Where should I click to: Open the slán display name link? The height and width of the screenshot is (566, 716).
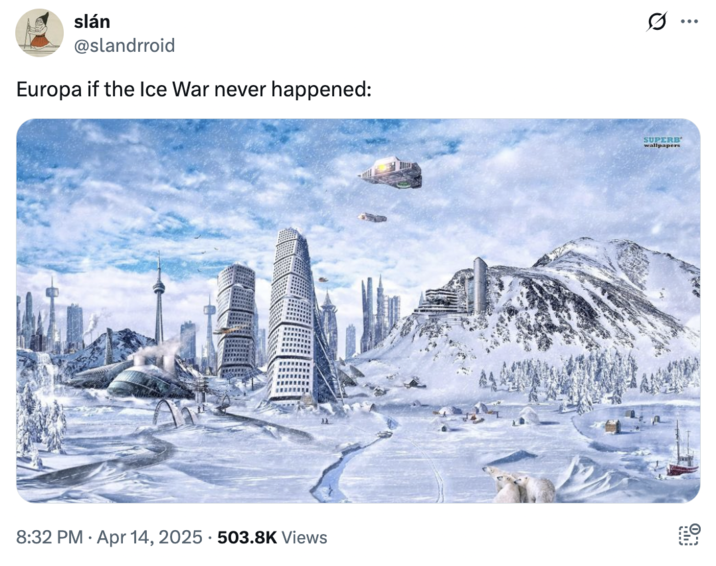[x=92, y=21]
